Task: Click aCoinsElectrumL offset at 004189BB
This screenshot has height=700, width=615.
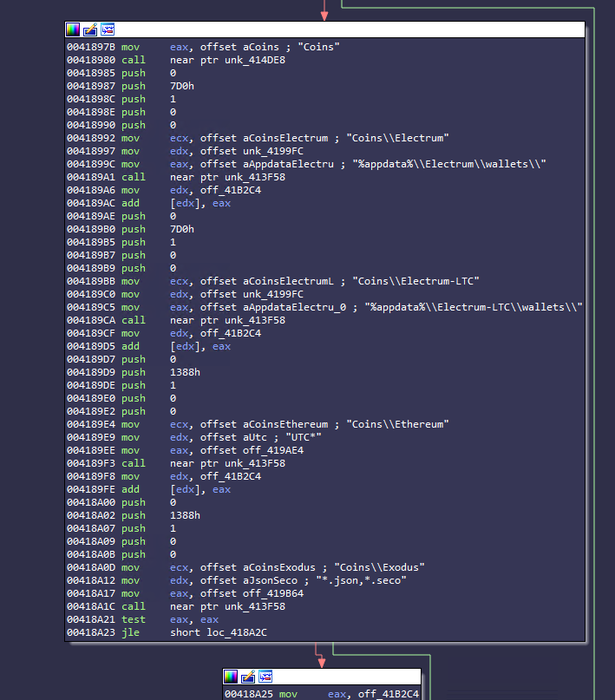Action: [288, 281]
